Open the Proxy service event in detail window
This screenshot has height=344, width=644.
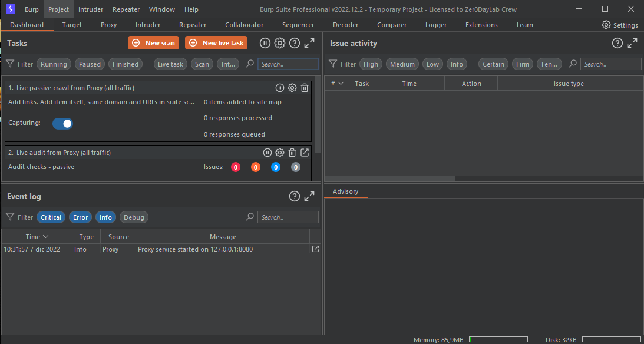point(315,249)
